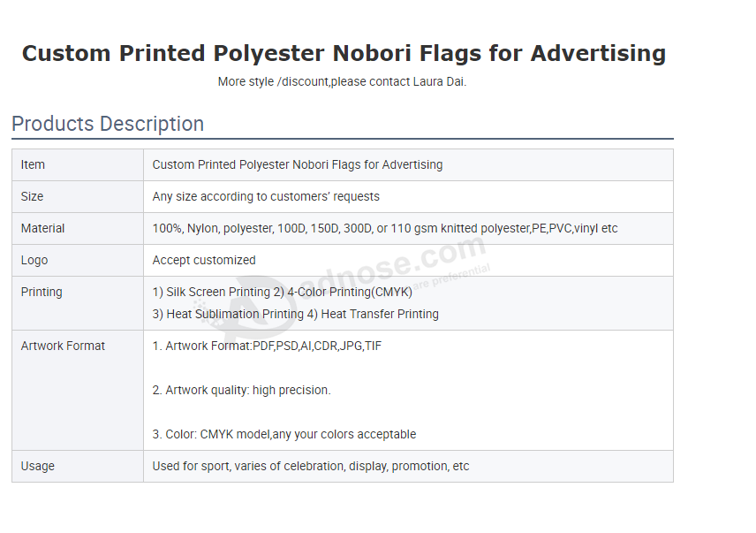This screenshot has height=533, width=756.
Task: Click the 'Color: CMYK model' line
Action: pos(284,435)
